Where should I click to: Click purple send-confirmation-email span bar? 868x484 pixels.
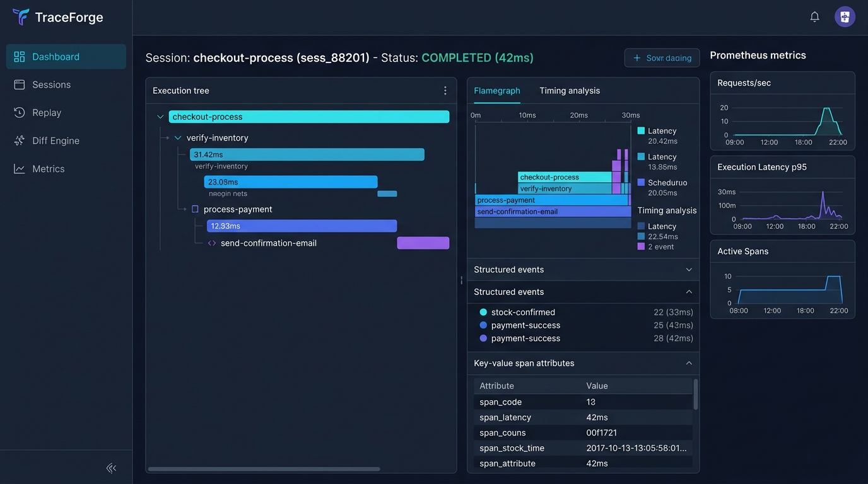click(423, 243)
